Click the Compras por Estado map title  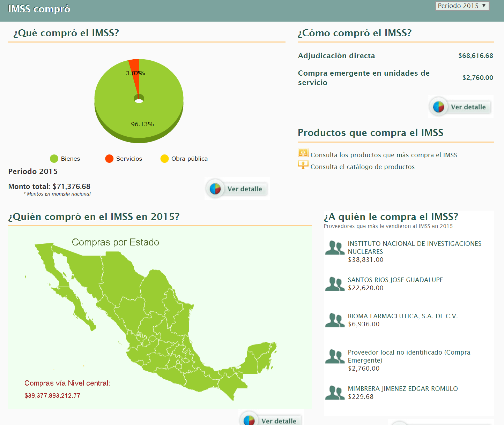116,242
